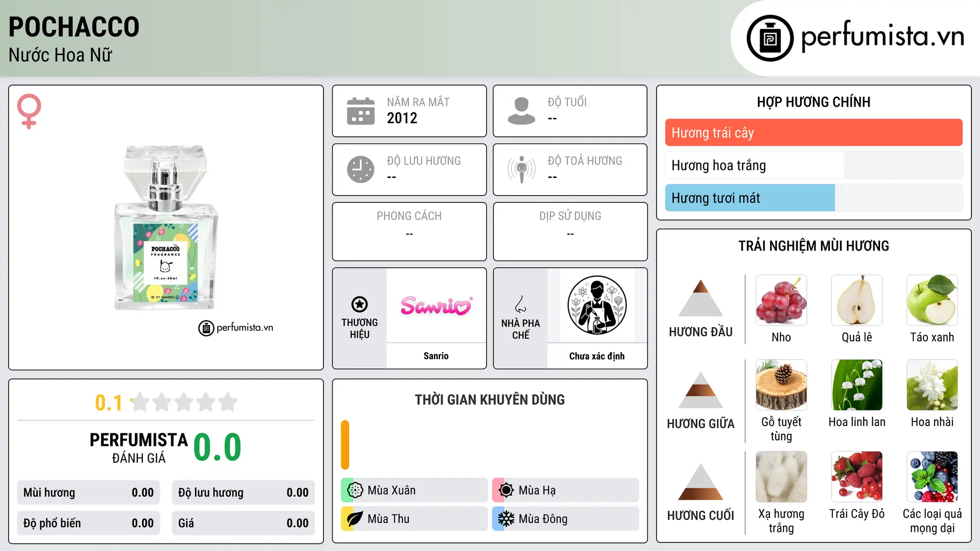Open the Các loại quả mọng dại thumbnail
The height and width of the screenshot is (551, 980).
[932, 477]
